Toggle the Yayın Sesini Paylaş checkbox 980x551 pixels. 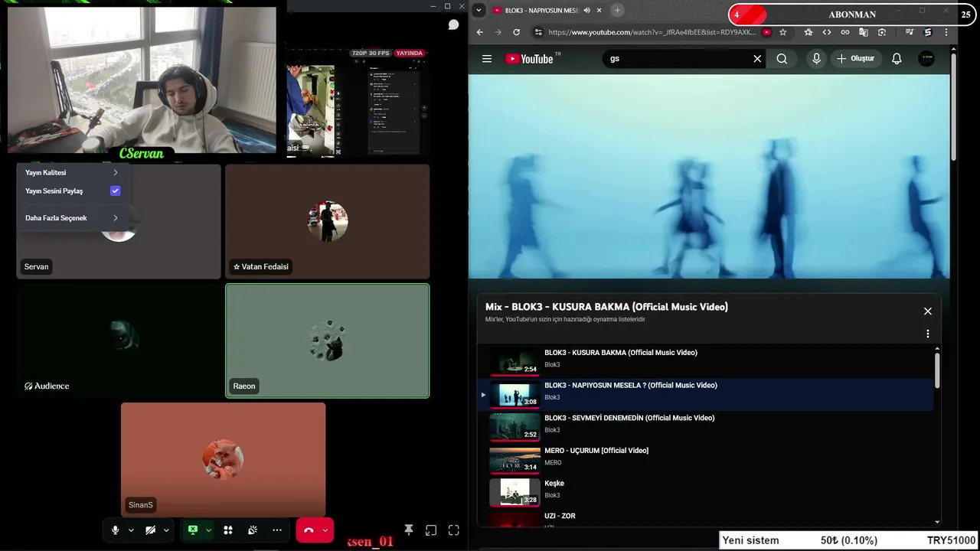115,191
